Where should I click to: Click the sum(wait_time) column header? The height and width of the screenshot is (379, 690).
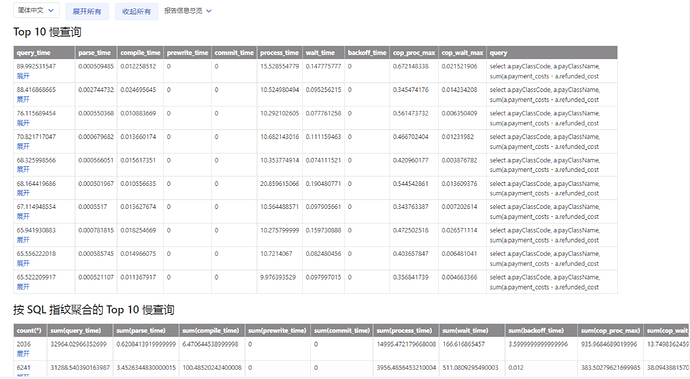point(472,330)
